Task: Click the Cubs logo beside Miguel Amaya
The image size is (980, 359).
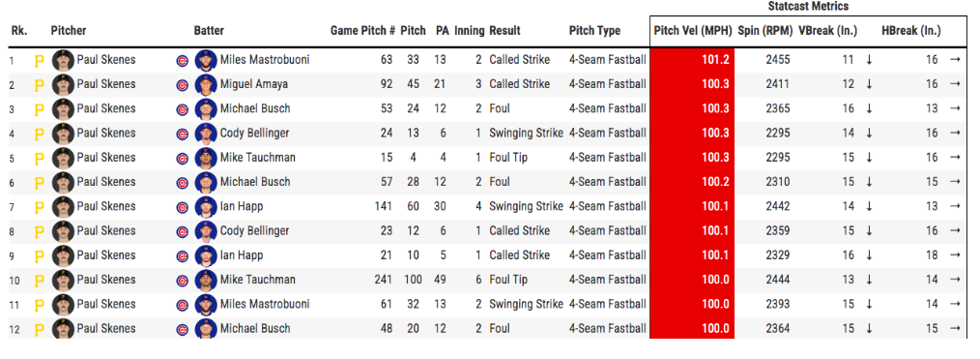Action: 182,85
